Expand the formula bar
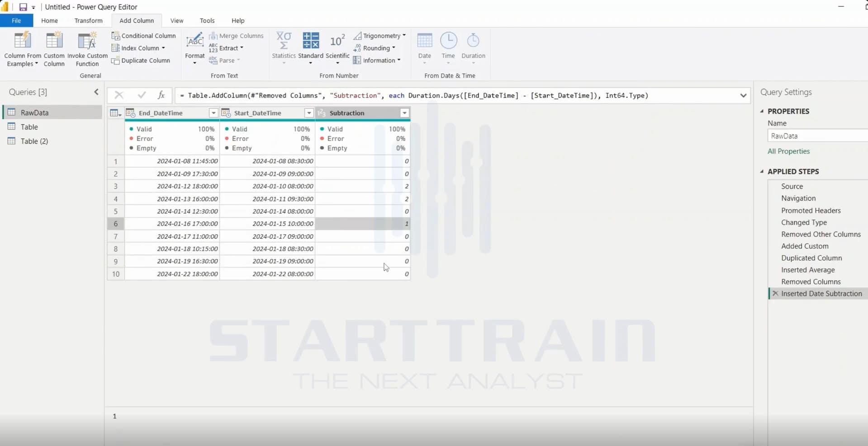 [x=743, y=95]
